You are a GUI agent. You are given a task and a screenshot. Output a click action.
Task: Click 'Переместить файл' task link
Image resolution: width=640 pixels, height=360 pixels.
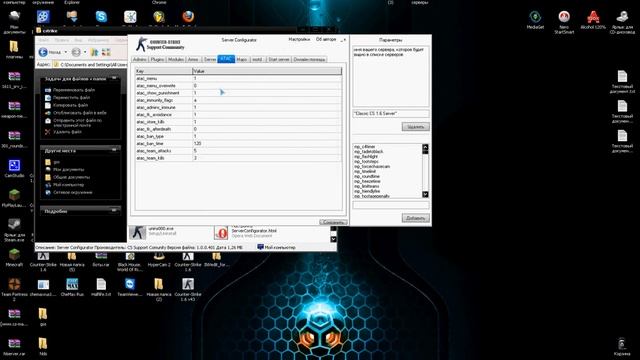(x=71, y=98)
